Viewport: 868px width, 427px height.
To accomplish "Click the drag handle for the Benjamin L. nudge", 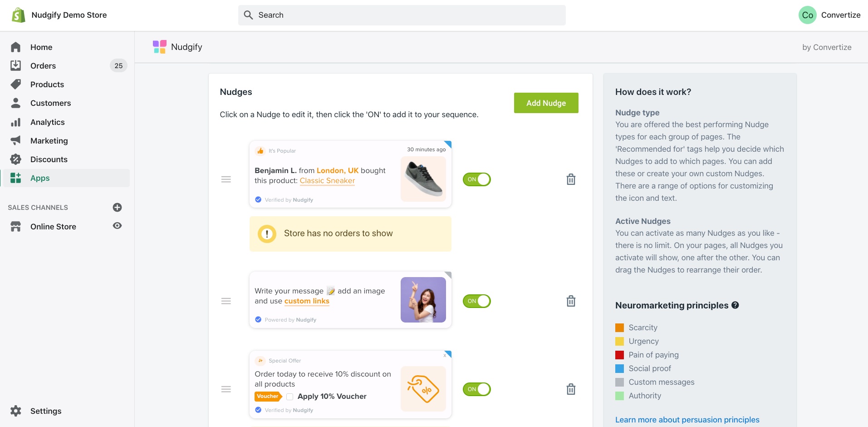I will click(226, 179).
